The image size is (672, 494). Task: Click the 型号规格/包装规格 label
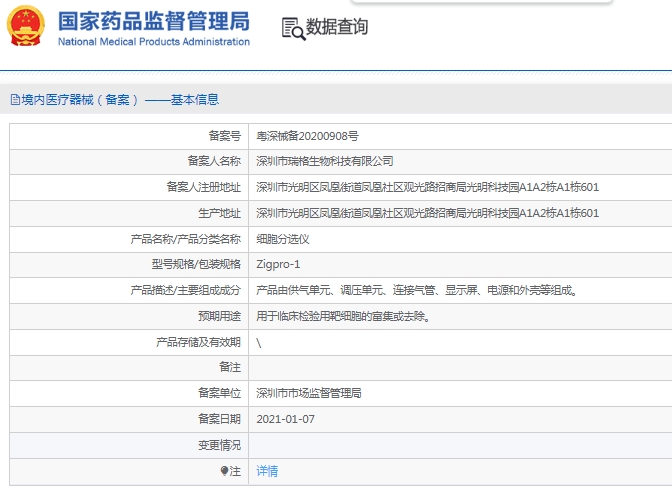tap(196, 264)
